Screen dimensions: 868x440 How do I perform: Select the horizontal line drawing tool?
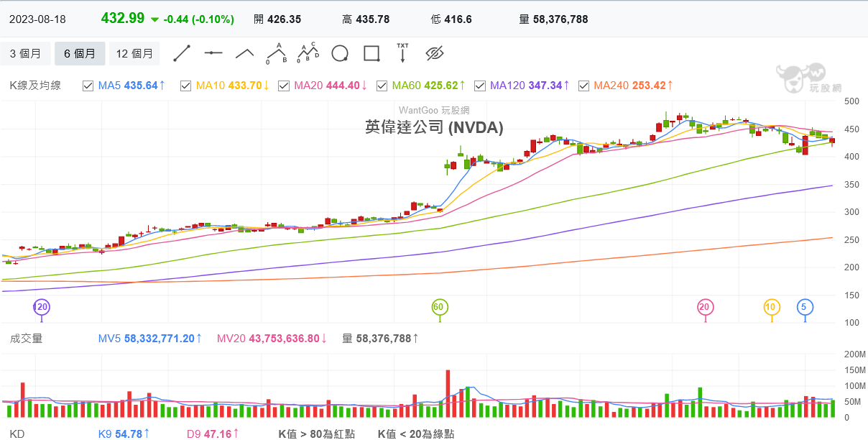coord(213,53)
